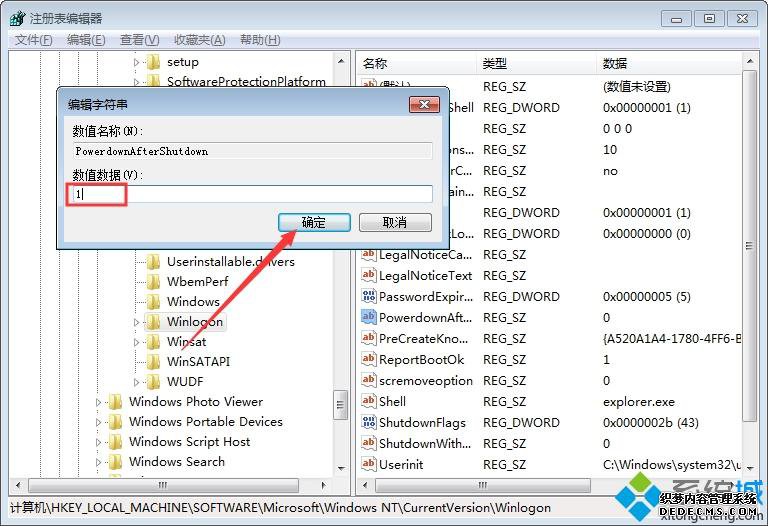Minimize the registry editor window
Viewport: 768px width, 526px height.
coord(676,19)
